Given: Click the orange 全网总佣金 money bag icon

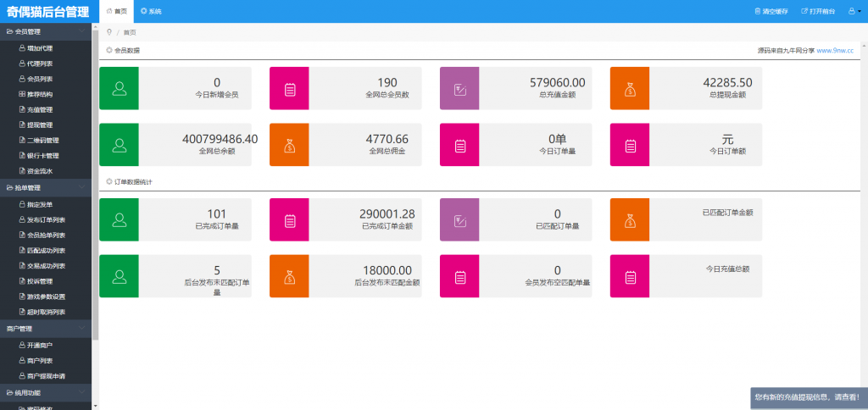Looking at the screenshot, I should (290, 144).
